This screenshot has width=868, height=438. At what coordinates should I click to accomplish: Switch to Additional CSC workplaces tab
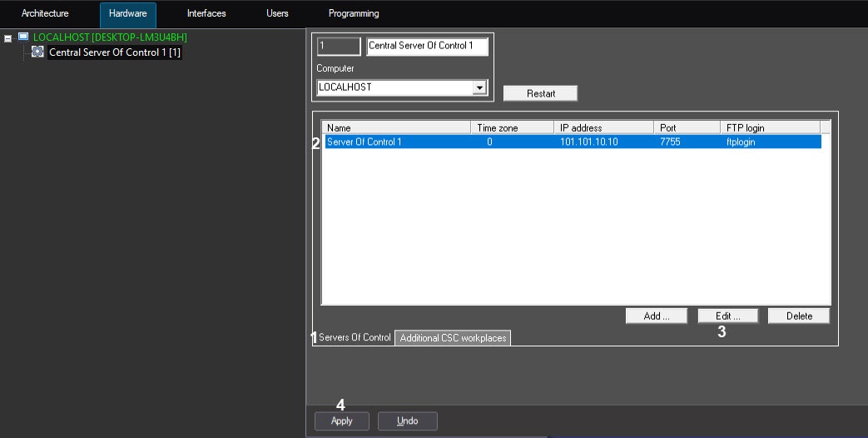tap(453, 338)
